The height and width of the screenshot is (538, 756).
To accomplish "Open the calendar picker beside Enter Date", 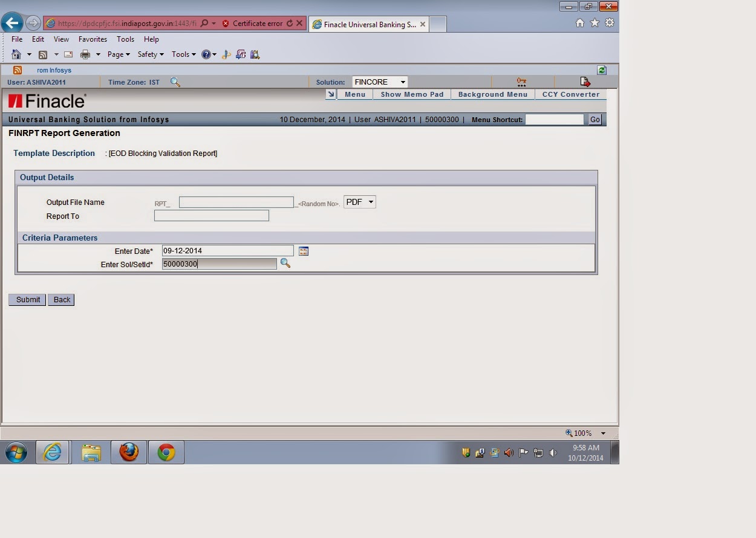I will [304, 251].
